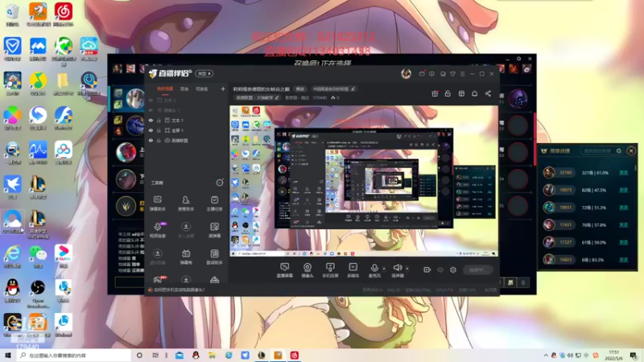Open the 房管助手 tool icon

tap(186, 204)
